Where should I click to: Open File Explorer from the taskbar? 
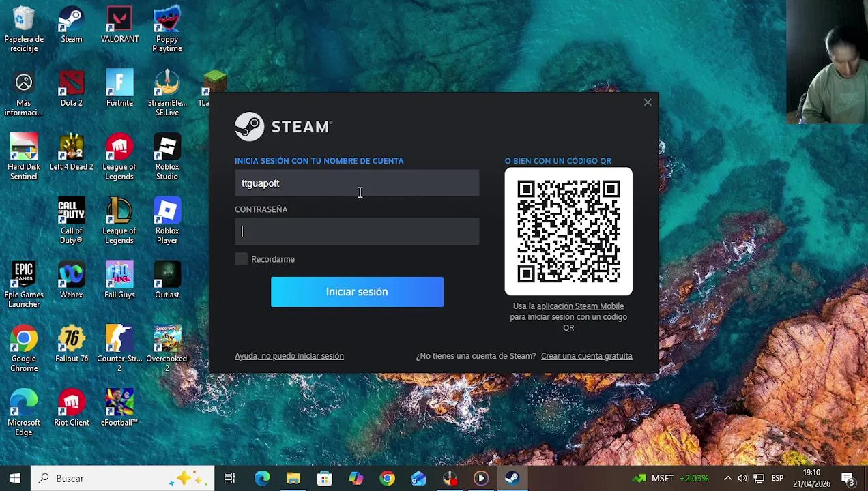pyautogui.click(x=293, y=479)
